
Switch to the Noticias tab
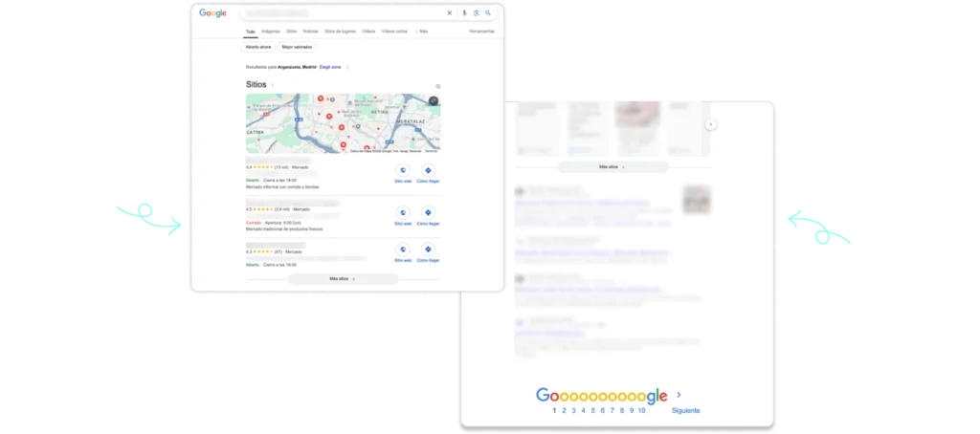point(311,32)
